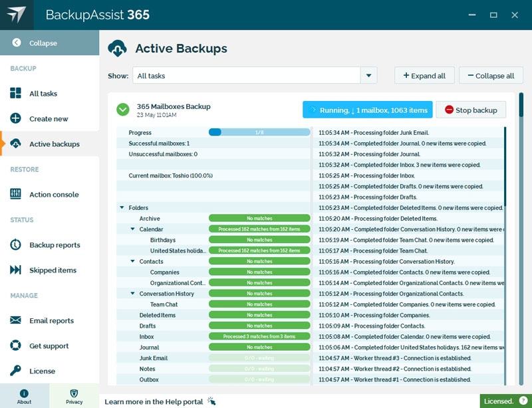Click the Collapse all button
The height and width of the screenshot is (408, 532).
pyautogui.click(x=491, y=75)
